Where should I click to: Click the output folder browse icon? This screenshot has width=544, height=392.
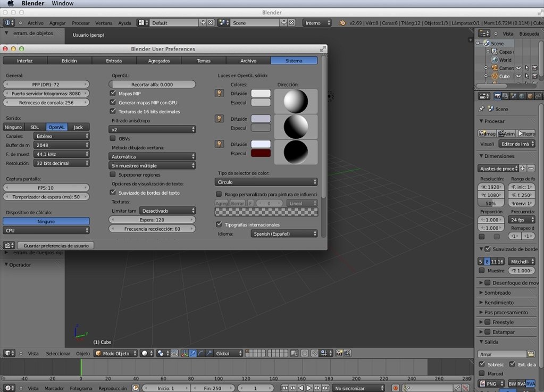click(x=531, y=354)
